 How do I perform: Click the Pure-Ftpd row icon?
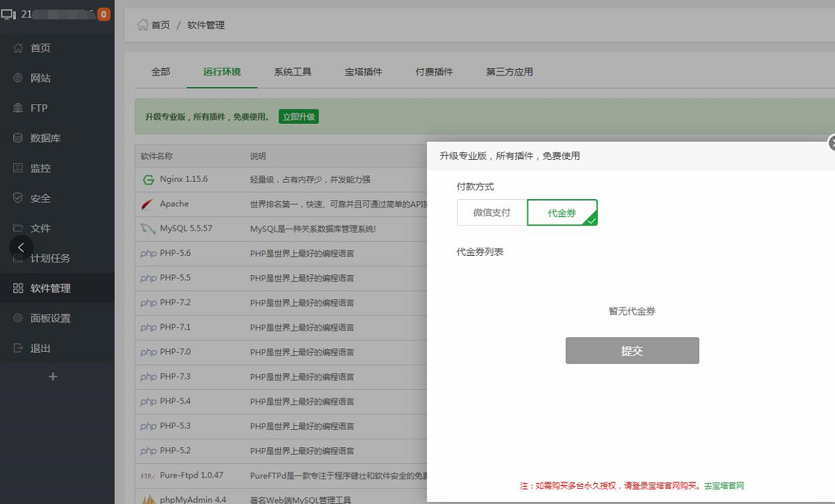[x=148, y=476]
